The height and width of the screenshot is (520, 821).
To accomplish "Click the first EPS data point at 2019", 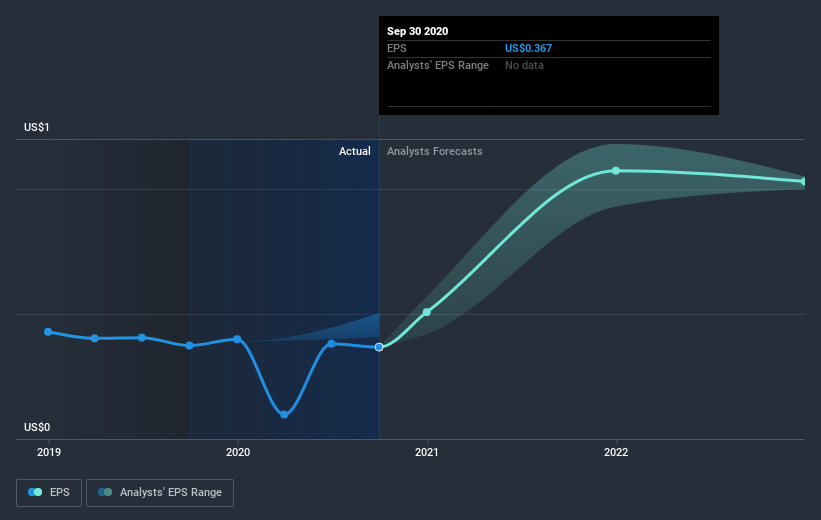I will (48, 331).
